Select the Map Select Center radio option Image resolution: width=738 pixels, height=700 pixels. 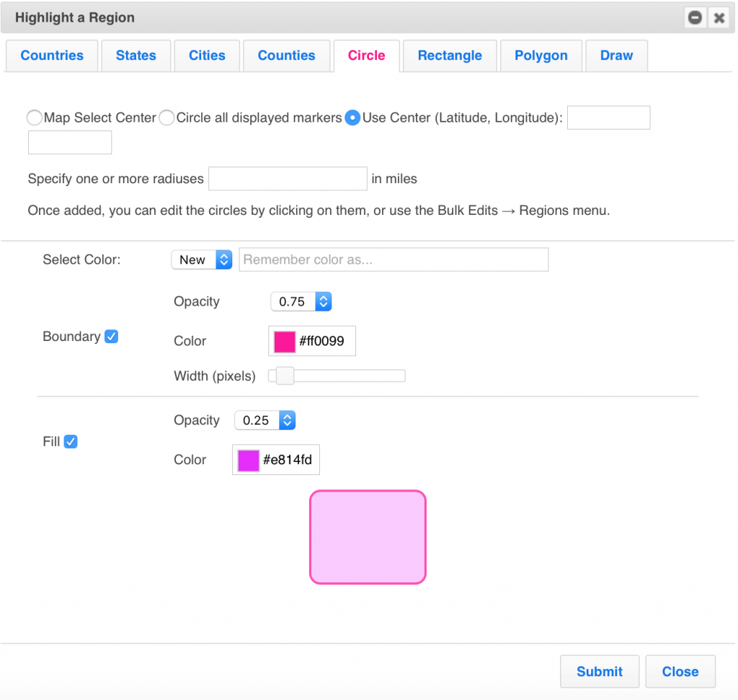pos(34,118)
